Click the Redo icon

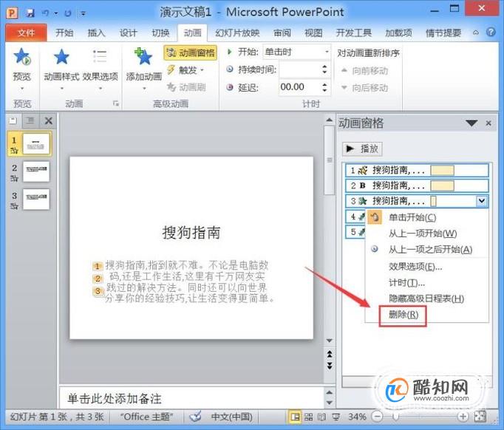68,13
